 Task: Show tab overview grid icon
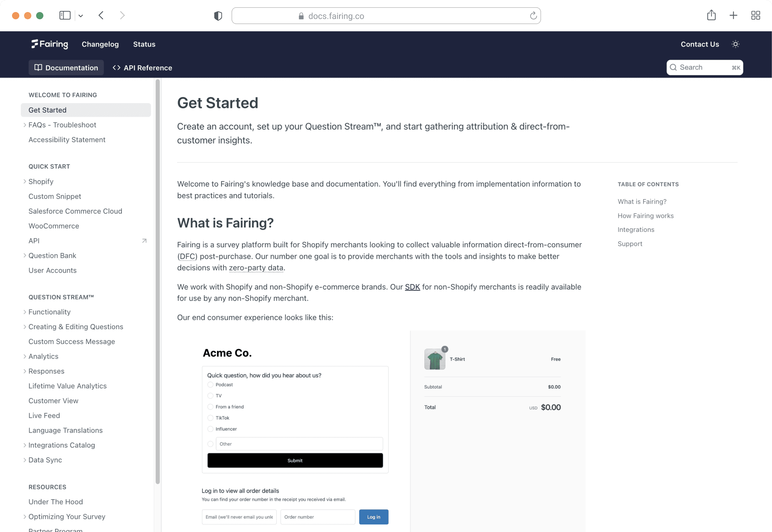755,15
